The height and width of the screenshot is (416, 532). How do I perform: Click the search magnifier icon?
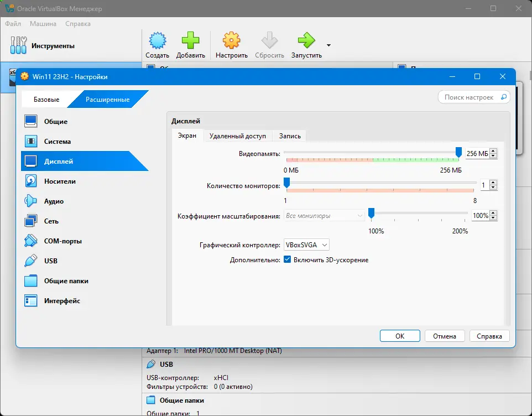pos(504,97)
